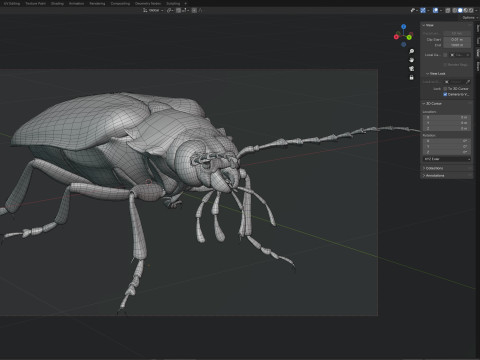Edit 3D Cursor Location X value

tap(447, 117)
